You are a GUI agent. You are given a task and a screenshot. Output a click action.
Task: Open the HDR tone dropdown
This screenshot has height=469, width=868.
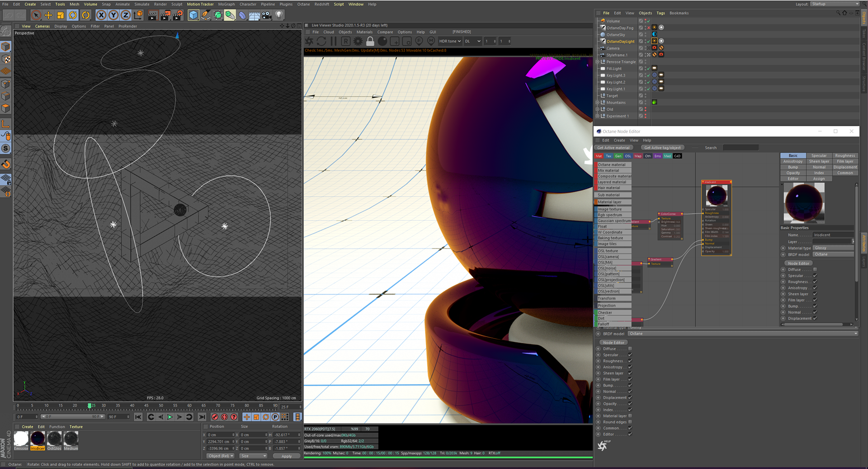pos(450,41)
